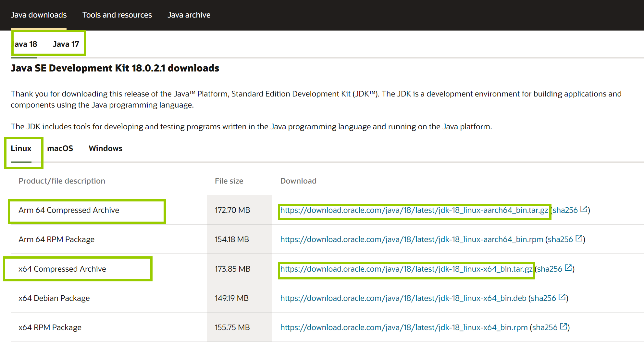Open sha256 link for x64 Debian Package
The height and width of the screenshot is (360, 644).
543,298
